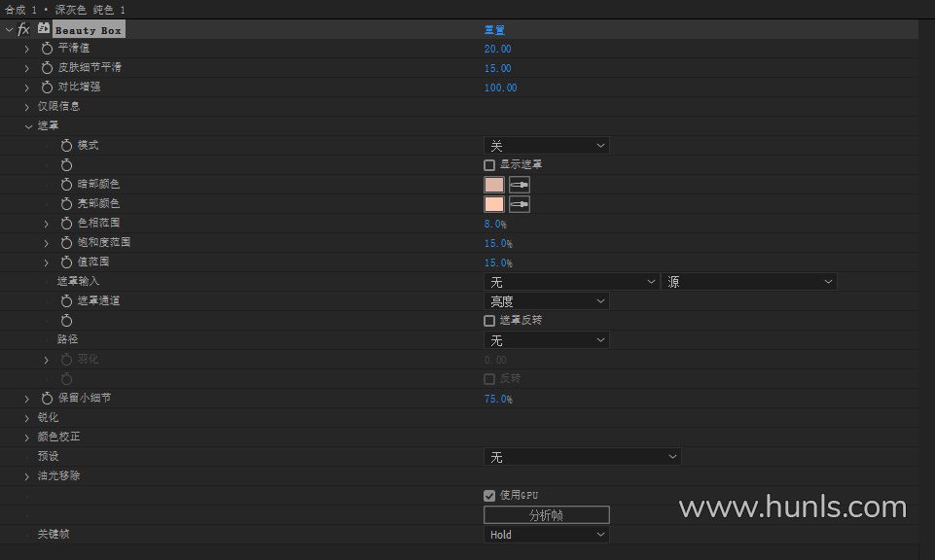The width and height of the screenshot is (935, 560).
Task: Expand 油光移除 group
Action: click(x=27, y=476)
